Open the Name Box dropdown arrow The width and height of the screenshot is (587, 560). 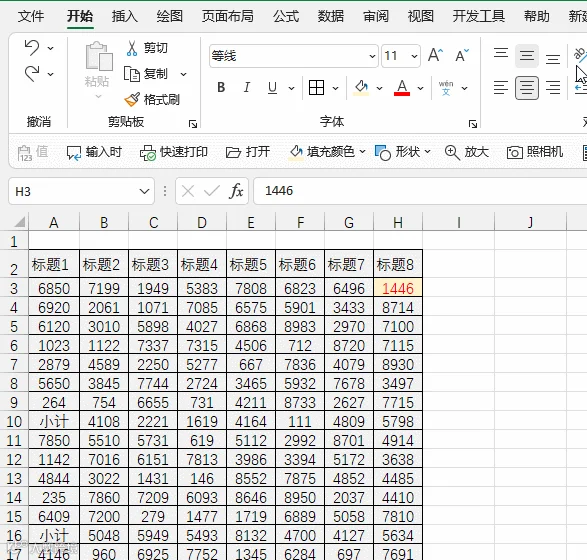pyautogui.click(x=144, y=191)
